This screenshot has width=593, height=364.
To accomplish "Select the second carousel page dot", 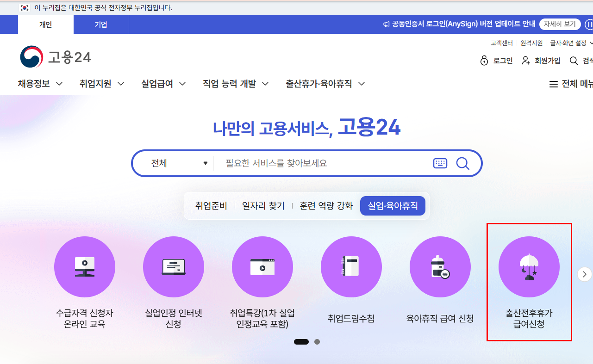I will coord(317,342).
